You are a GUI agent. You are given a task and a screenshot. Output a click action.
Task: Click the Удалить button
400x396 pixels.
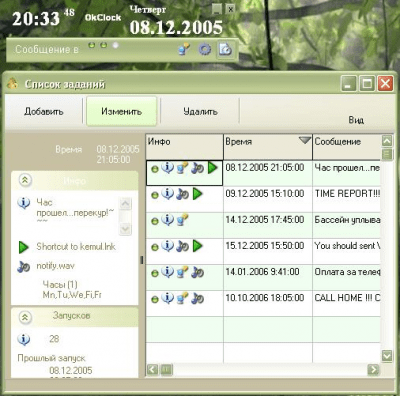click(200, 111)
